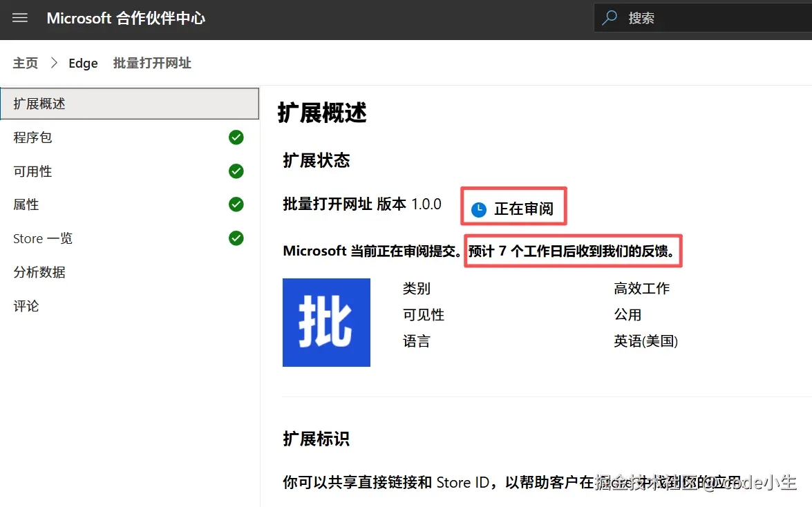
Task: Open the hamburger navigation menu
Action: click(x=19, y=18)
